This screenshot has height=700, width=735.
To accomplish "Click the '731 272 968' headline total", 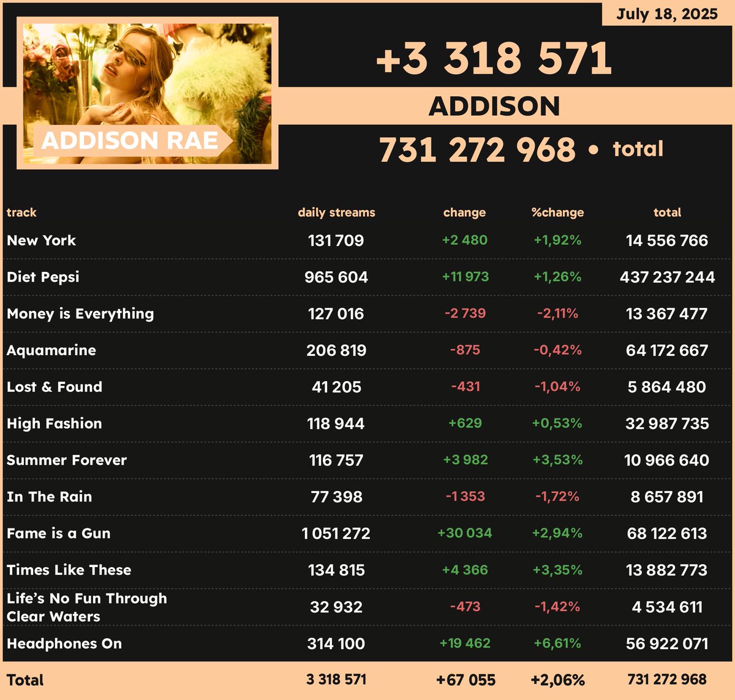I will [x=477, y=150].
